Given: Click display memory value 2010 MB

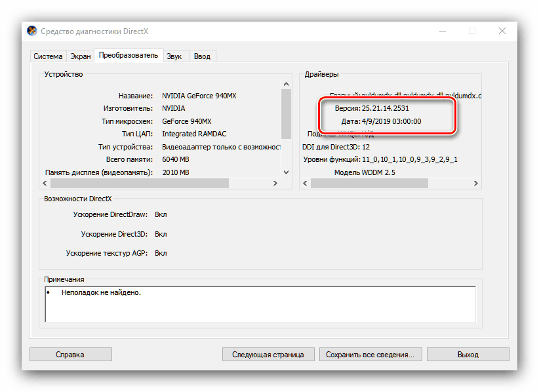Looking at the screenshot, I should tap(176, 172).
